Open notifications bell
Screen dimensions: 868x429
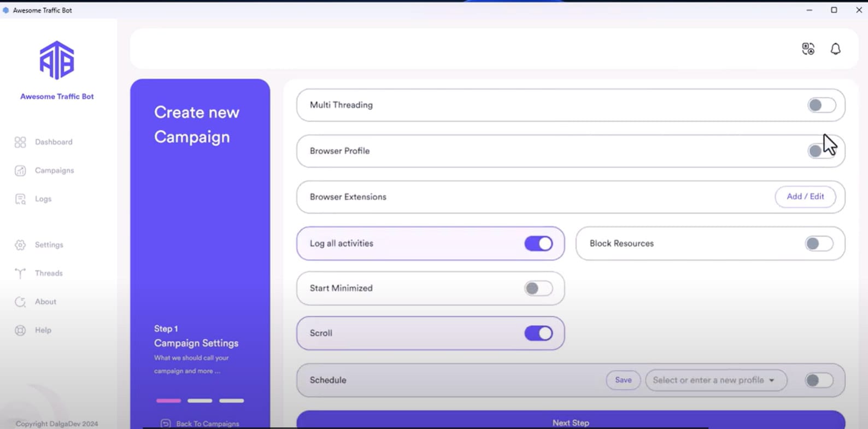[835, 49]
